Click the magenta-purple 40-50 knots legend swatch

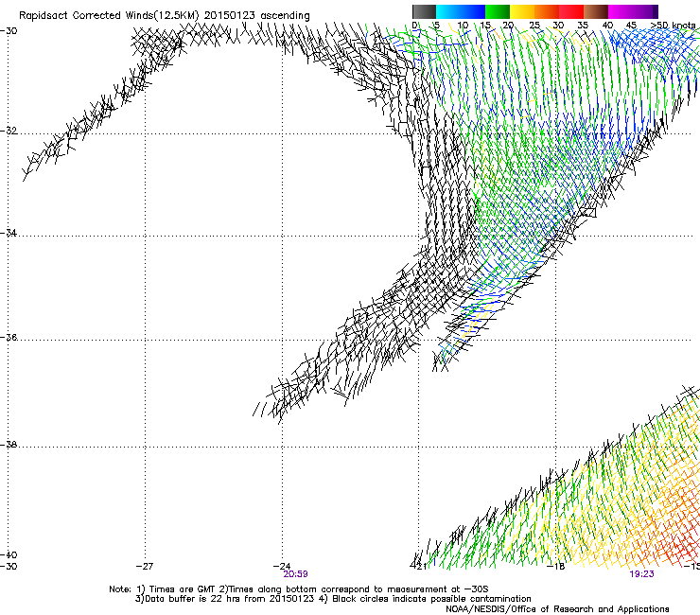633,11
